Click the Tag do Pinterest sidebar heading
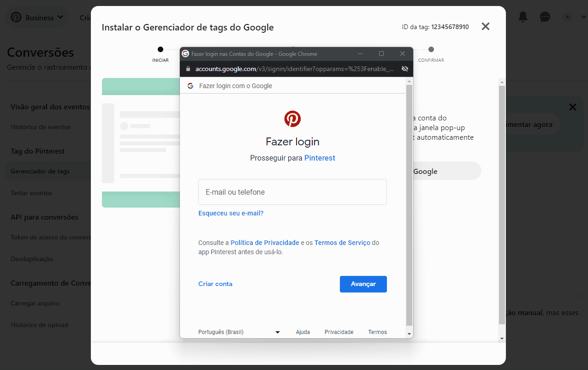 (x=38, y=151)
